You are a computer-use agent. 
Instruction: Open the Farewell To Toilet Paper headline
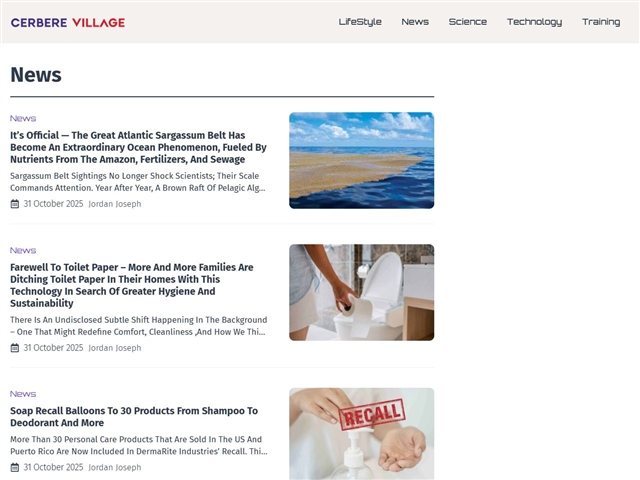[x=132, y=285]
